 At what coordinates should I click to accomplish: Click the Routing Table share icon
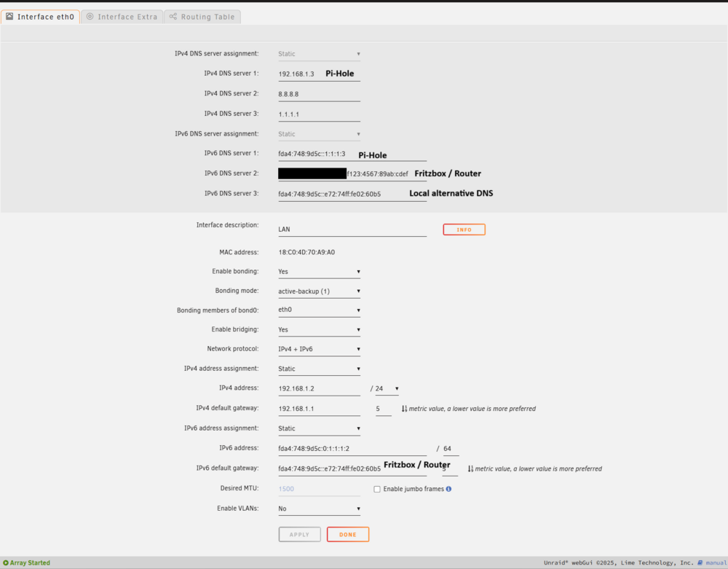coord(173,16)
